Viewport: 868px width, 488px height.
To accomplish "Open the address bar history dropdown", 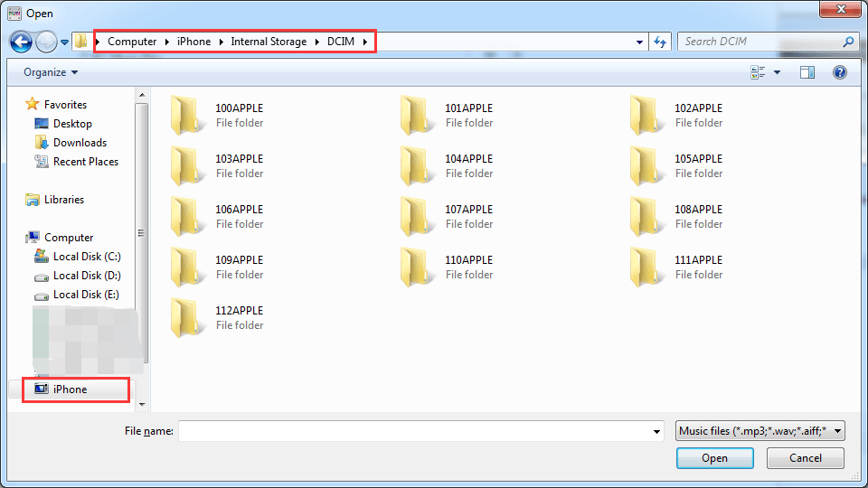I will pyautogui.click(x=639, y=42).
